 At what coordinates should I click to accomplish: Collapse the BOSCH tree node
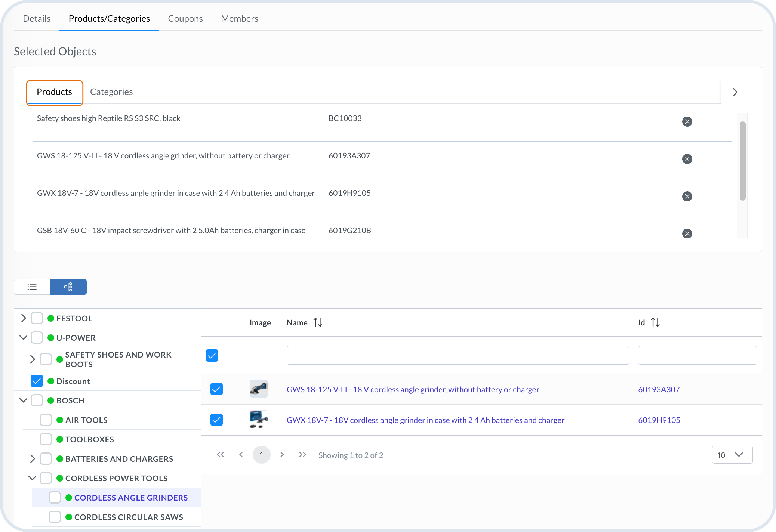click(x=24, y=400)
